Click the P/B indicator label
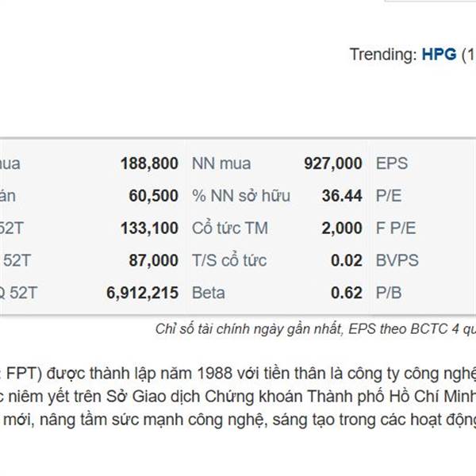 (389, 293)
